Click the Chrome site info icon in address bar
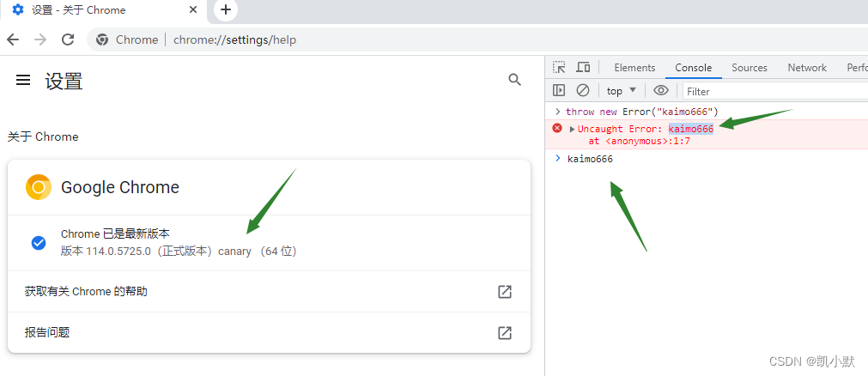 click(102, 39)
